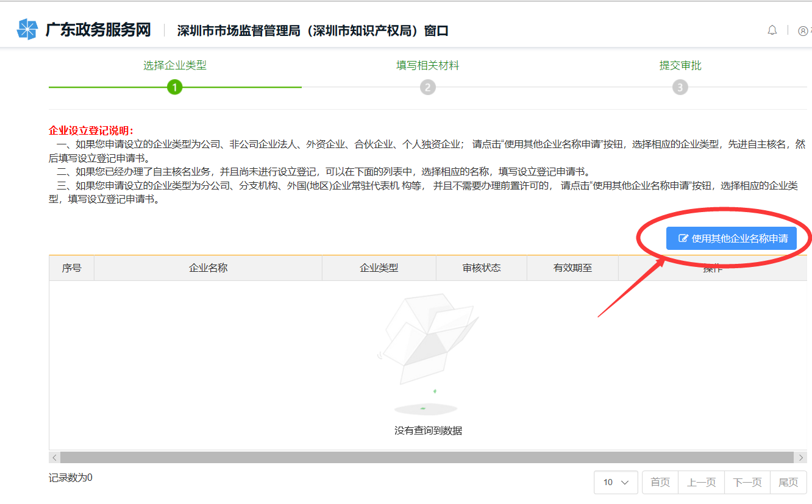
Task: Select step circle 1 on the progress bar
Action: click(175, 87)
